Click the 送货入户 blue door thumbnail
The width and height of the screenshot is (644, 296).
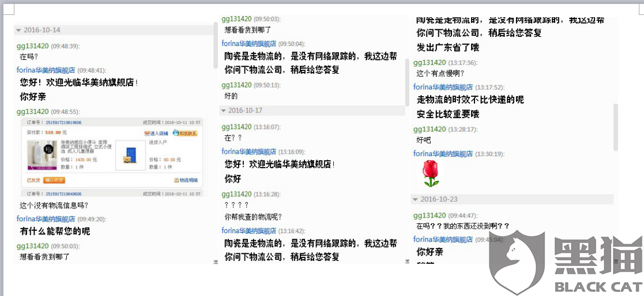coord(131,155)
